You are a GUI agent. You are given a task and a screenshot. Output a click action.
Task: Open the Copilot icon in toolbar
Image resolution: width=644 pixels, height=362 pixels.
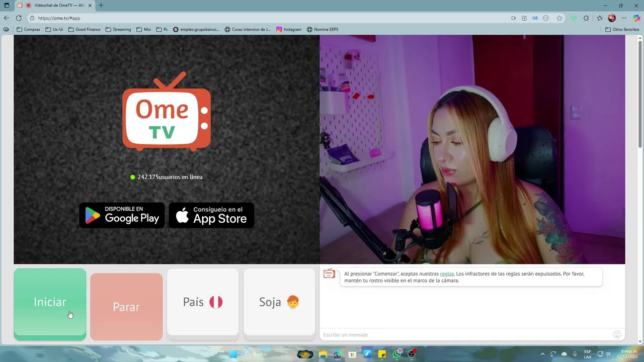[636, 18]
